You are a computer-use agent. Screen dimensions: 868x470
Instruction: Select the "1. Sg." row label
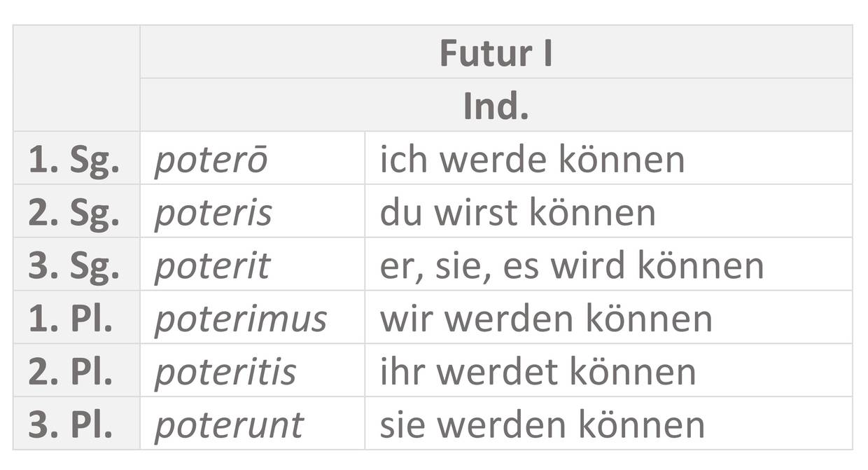point(73,160)
